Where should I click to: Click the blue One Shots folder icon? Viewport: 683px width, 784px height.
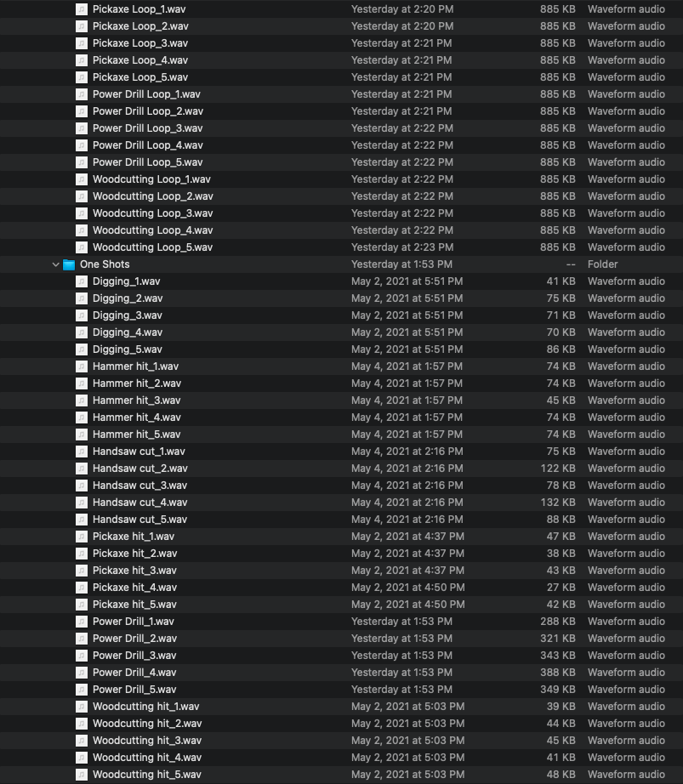pyautogui.click(x=69, y=264)
